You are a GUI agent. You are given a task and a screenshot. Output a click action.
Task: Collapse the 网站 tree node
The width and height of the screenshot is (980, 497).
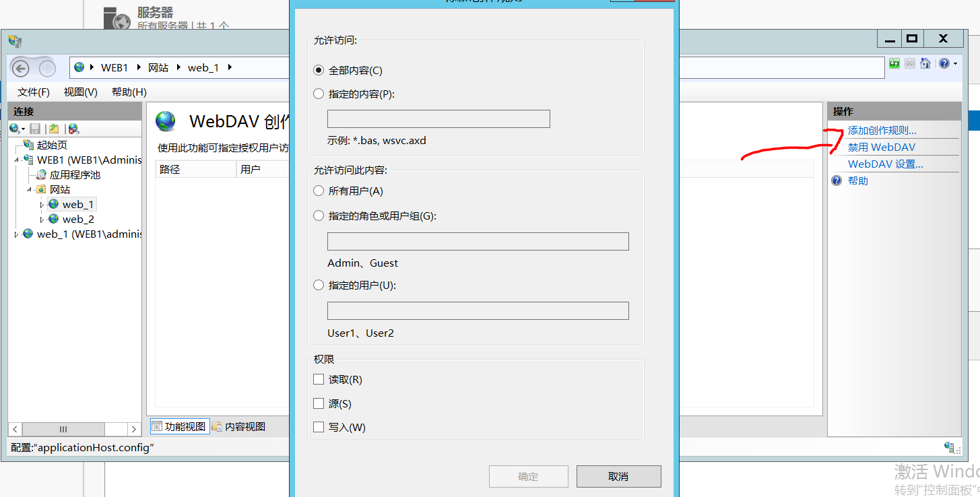click(x=30, y=189)
